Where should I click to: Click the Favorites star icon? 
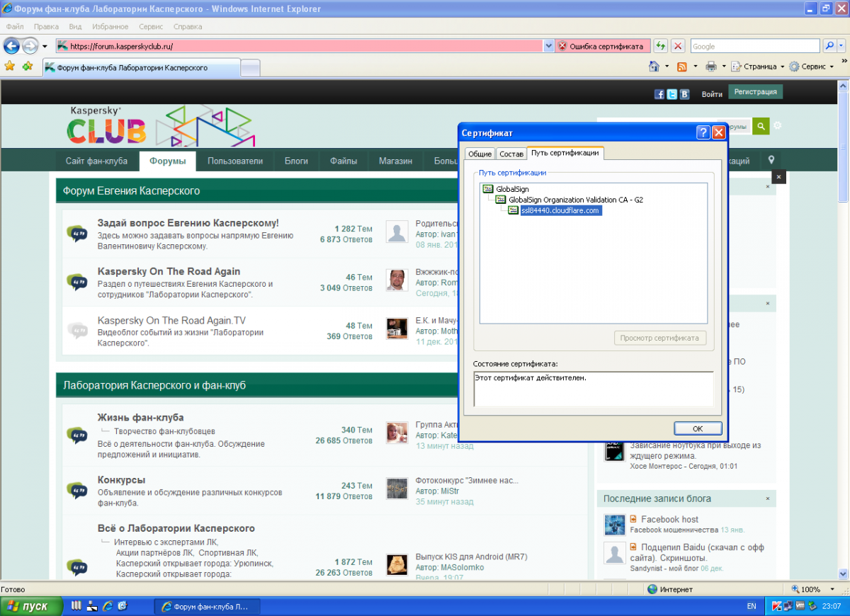(10, 67)
